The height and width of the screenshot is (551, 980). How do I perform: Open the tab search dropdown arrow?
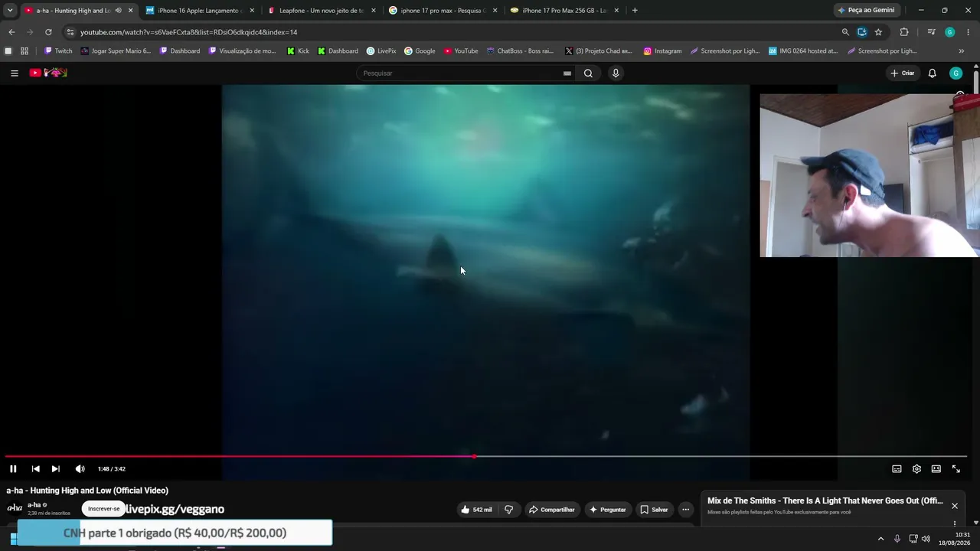click(10, 11)
